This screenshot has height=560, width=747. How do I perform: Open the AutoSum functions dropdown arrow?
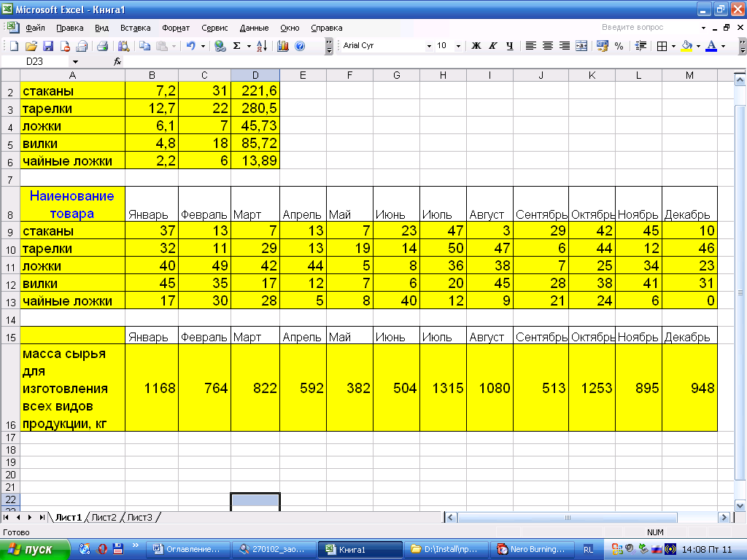coord(249,46)
